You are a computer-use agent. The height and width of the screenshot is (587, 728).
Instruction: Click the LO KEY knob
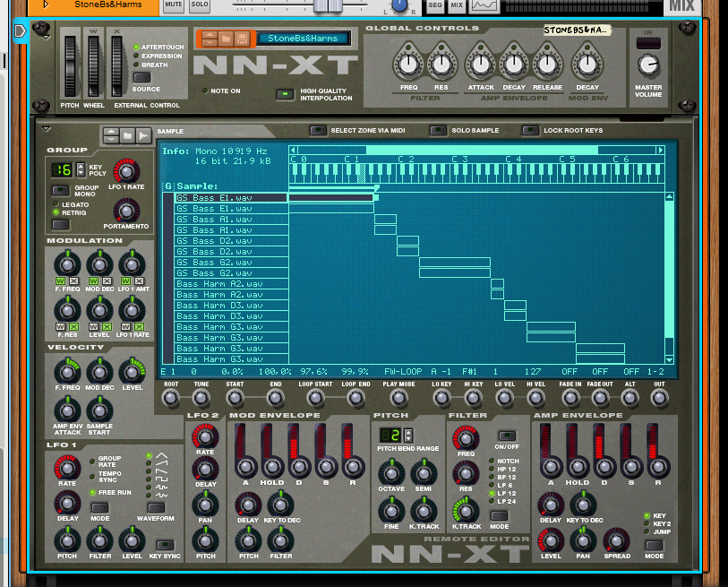coord(441,398)
